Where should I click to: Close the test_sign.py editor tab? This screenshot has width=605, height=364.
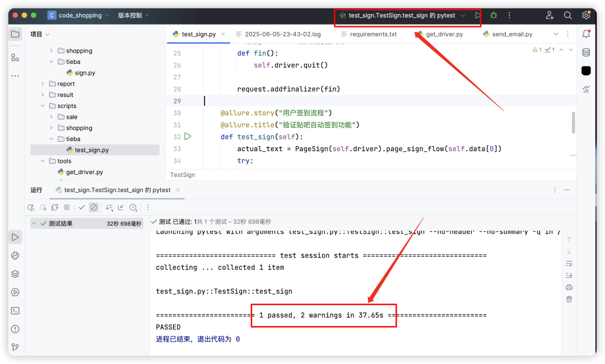click(223, 34)
